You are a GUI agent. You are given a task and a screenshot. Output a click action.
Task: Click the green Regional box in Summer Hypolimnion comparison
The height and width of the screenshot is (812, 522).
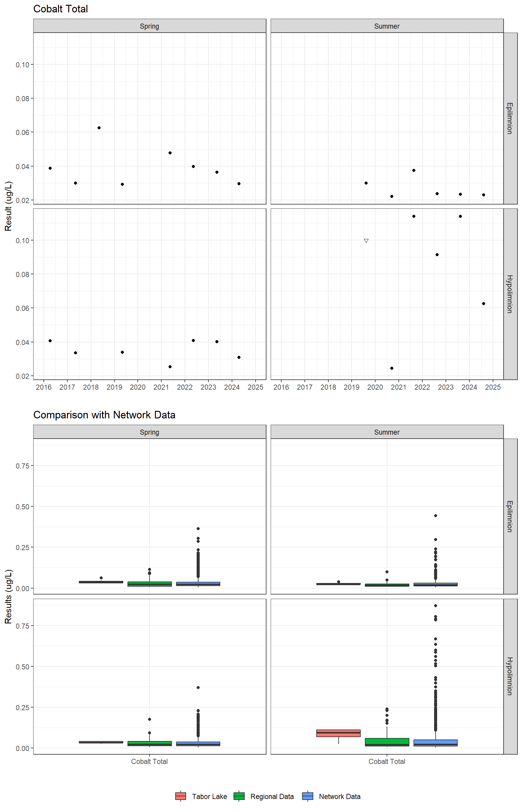[x=387, y=742]
